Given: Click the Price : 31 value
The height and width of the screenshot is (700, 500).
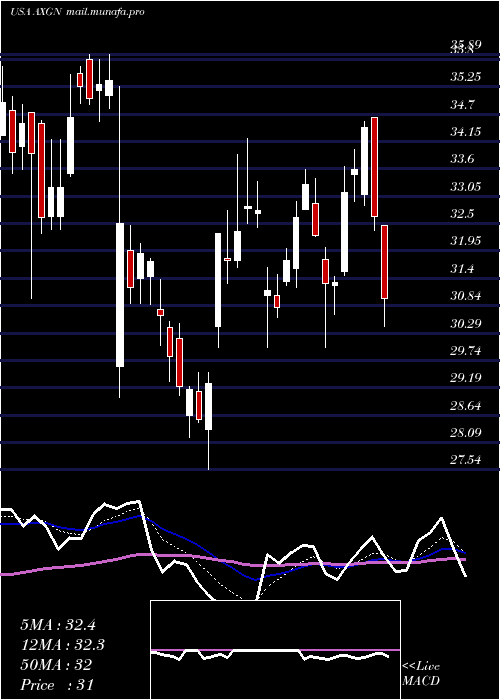Looking at the screenshot, I should click(57, 684).
